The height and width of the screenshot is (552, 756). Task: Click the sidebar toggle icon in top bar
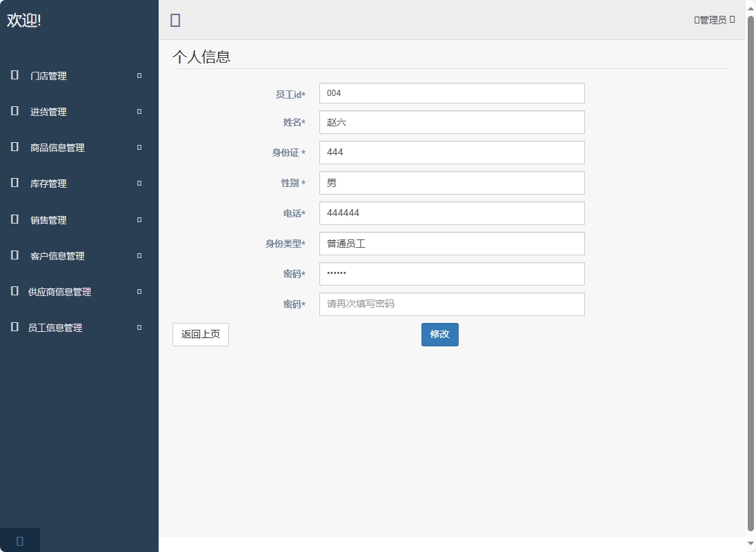175,20
